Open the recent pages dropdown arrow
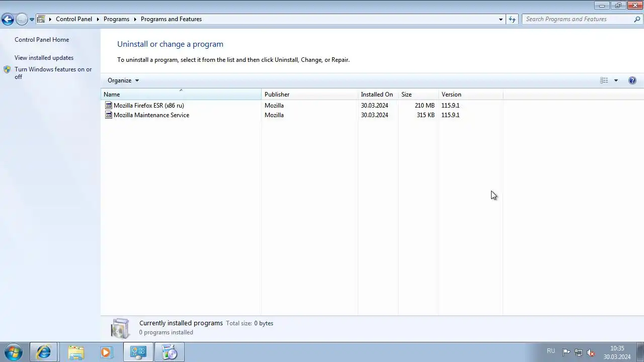The width and height of the screenshot is (644, 362). 32,20
